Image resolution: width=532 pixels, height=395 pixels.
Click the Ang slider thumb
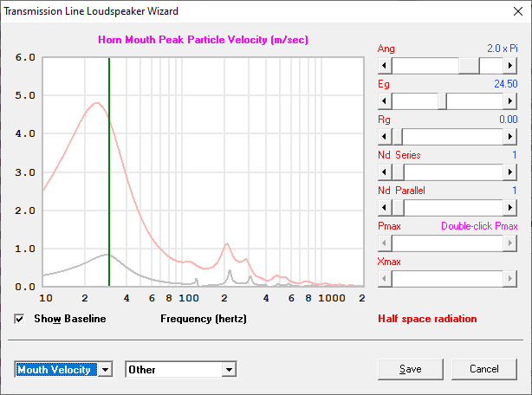(x=470, y=66)
